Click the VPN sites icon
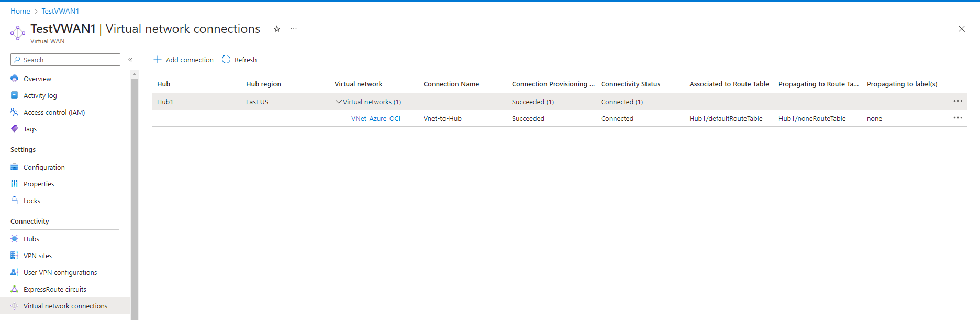The image size is (980, 320). point(15,256)
